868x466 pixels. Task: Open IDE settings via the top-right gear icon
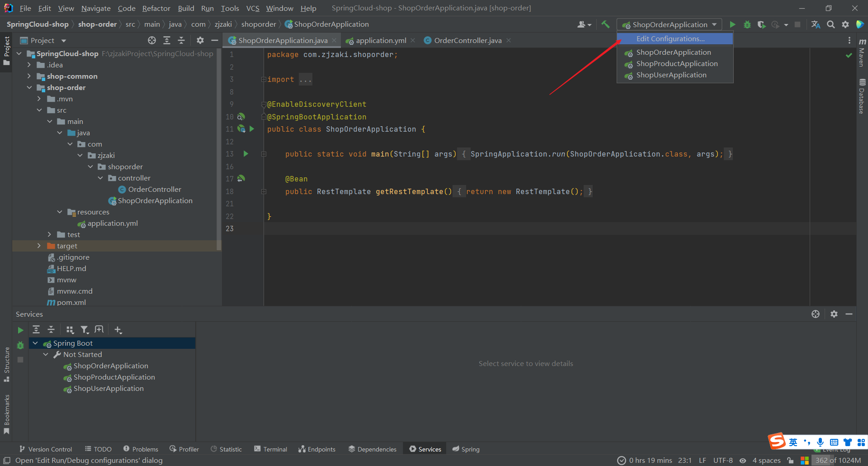pyautogui.click(x=845, y=24)
